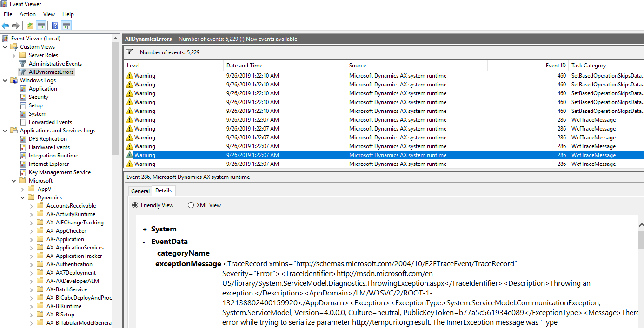Click the Back arrow toolbar icon
The height and width of the screenshot is (328, 644).
click(6, 26)
